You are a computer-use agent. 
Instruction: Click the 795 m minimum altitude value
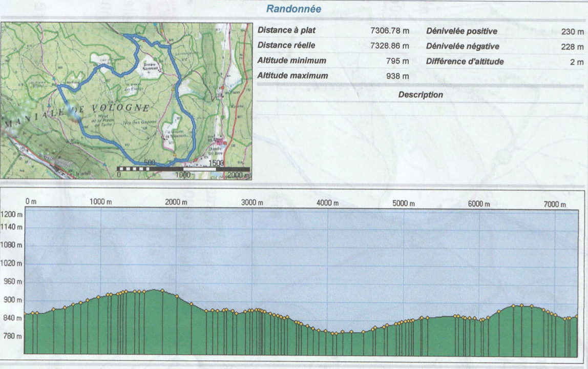pyautogui.click(x=397, y=61)
